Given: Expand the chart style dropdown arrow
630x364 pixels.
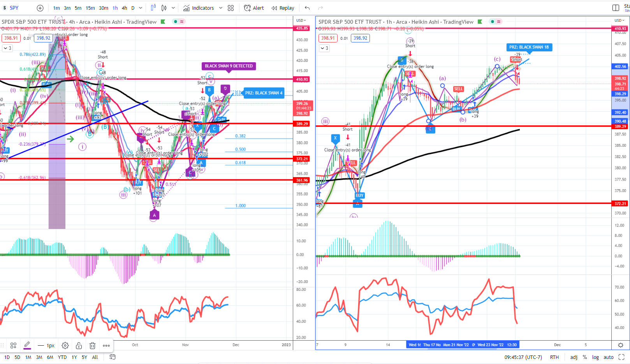Looking at the screenshot, I should pos(173,8).
